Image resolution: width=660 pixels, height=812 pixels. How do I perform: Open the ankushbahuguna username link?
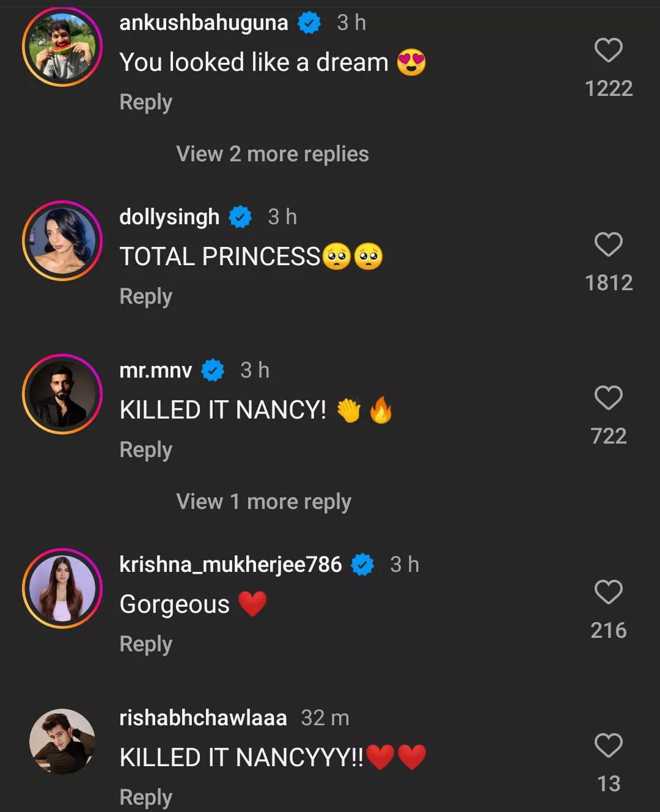click(204, 23)
